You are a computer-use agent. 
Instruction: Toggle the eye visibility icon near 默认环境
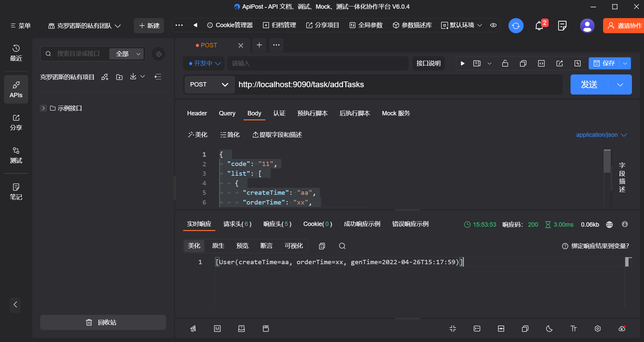tap(493, 25)
